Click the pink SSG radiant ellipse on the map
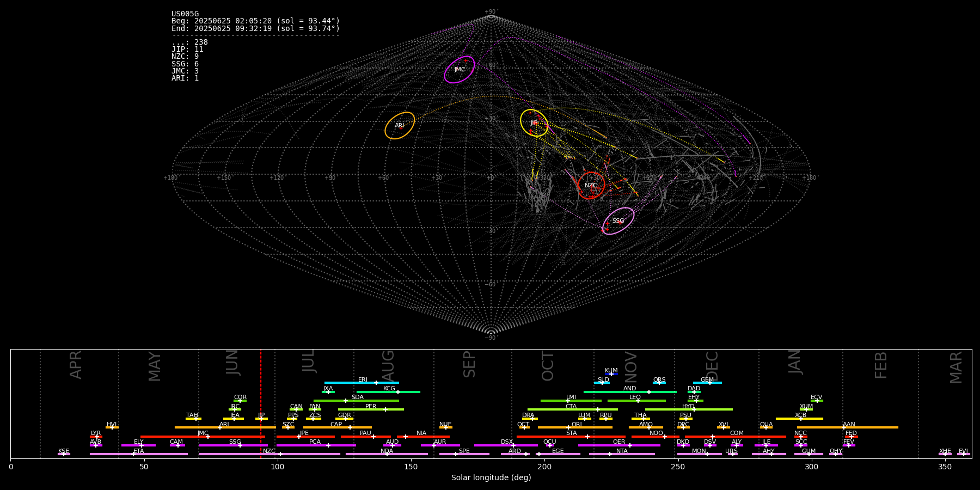Image resolution: width=980 pixels, height=490 pixels. (x=618, y=220)
